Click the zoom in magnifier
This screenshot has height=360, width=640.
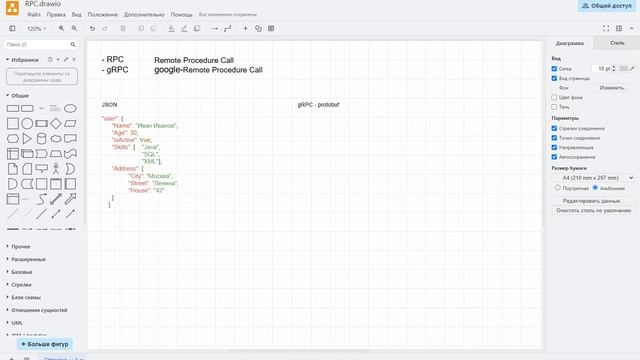tap(61, 29)
